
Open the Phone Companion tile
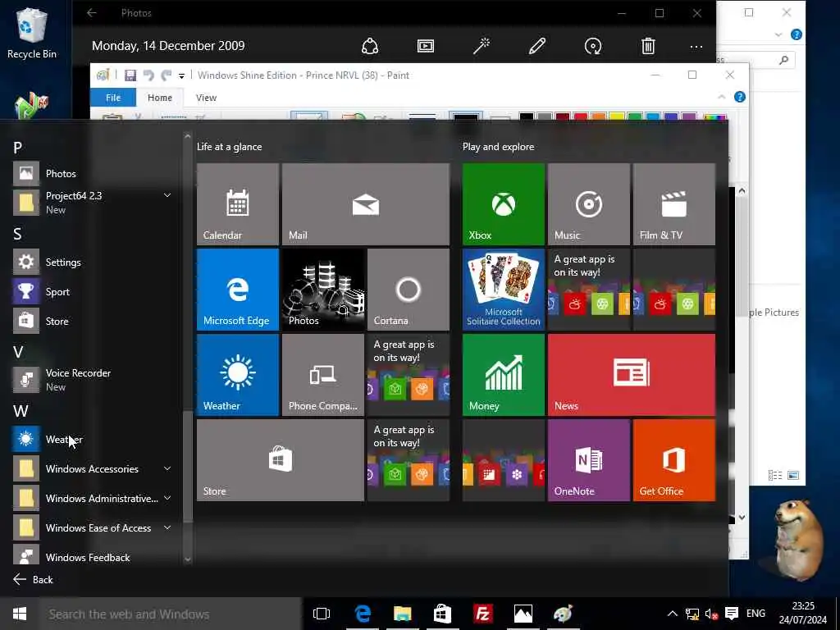[x=323, y=374]
